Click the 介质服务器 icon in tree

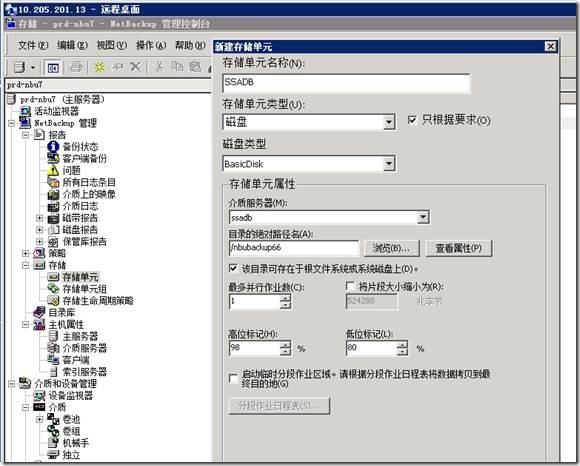pyautogui.click(x=53, y=348)
